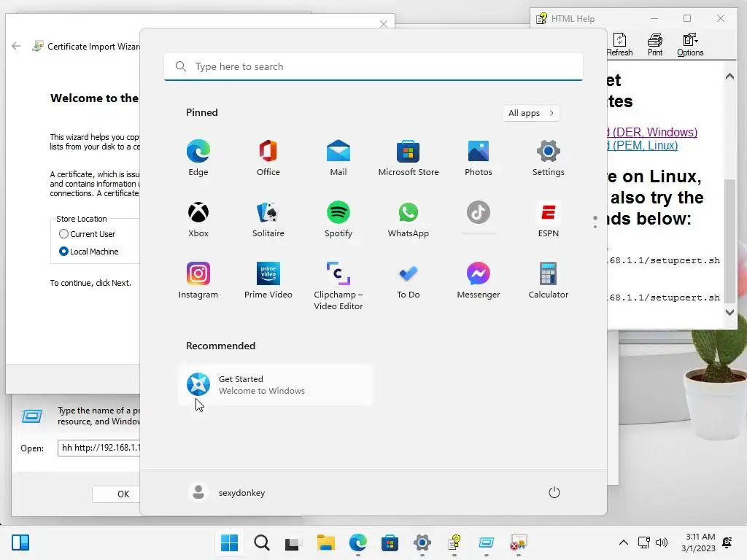Open the Options menu in HTML Help

(x=690, y=45)
